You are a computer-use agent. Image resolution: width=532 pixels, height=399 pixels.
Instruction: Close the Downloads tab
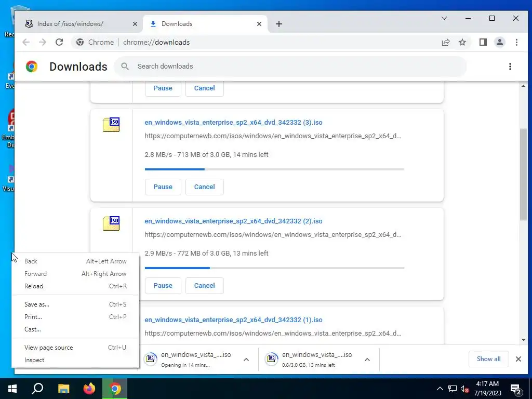click(x=259, y=24)
